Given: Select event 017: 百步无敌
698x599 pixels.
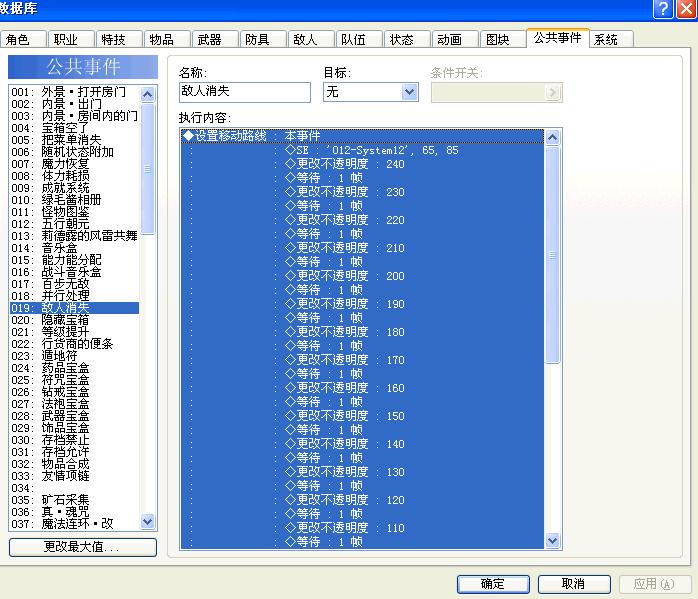Looking at the screenshot, I should (x=74, y=284).
